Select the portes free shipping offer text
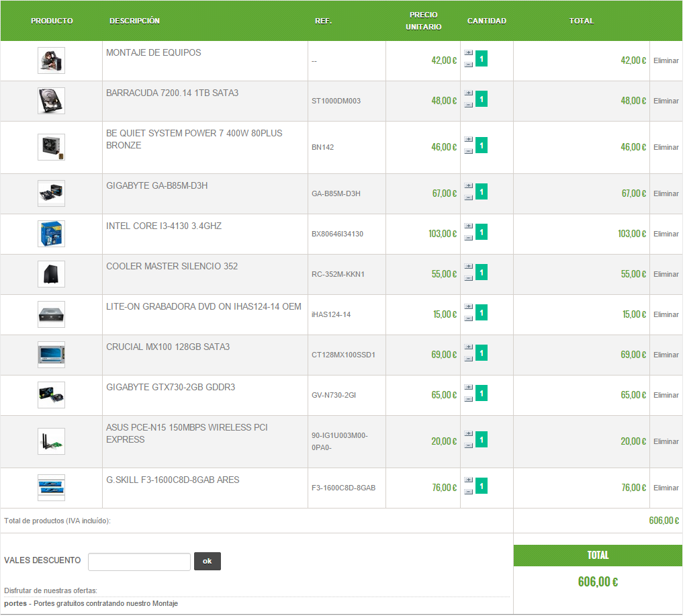 (x=91, y=604)
